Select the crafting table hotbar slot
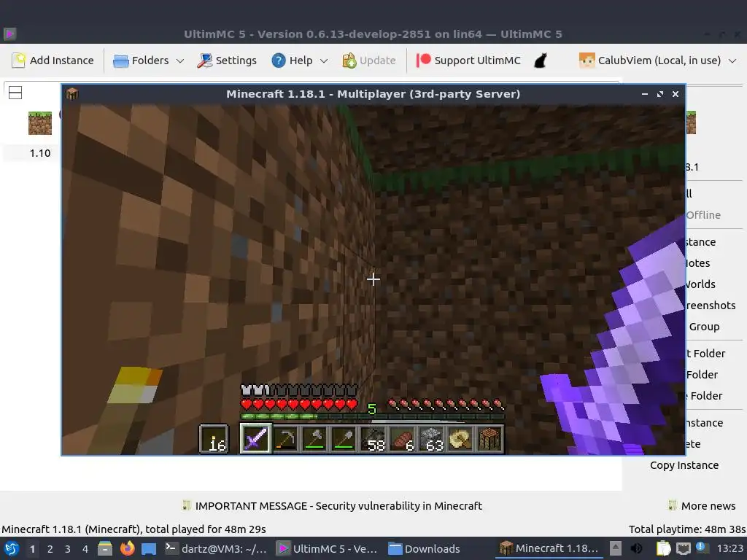 489,438
